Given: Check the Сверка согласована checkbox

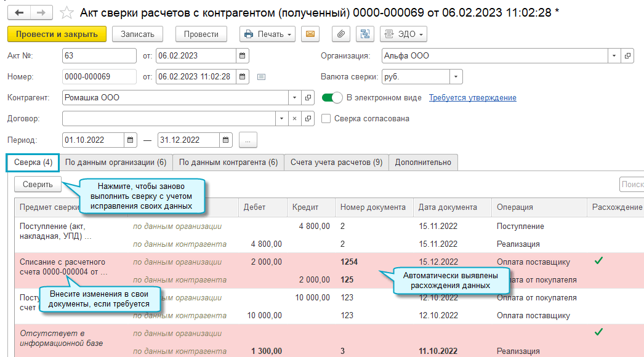Looking at the screenshot, I should point(326,119).
